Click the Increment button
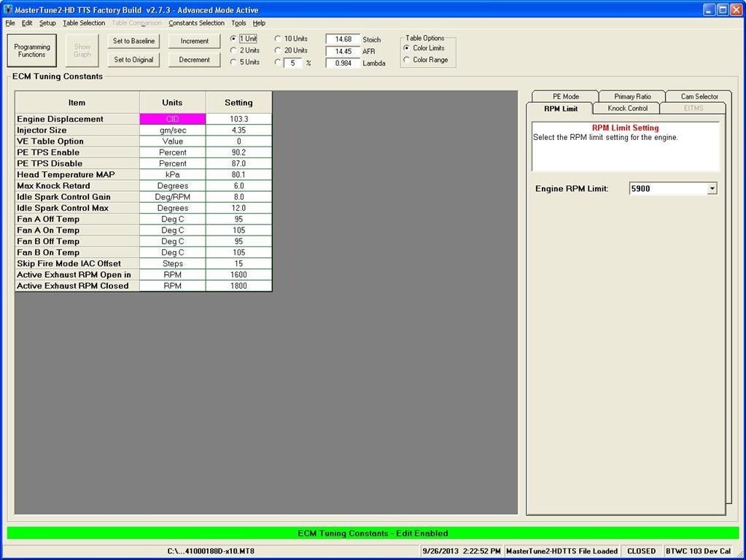 [195, 41]
